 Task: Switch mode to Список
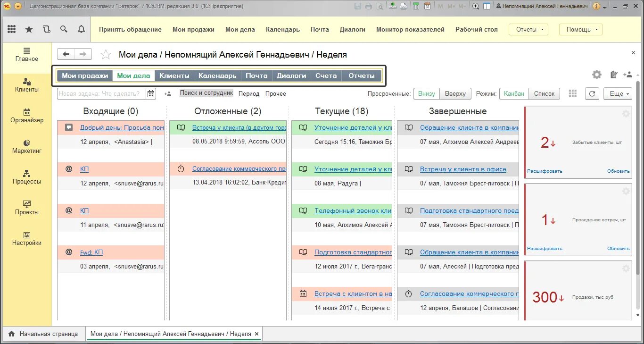point(545,93)
